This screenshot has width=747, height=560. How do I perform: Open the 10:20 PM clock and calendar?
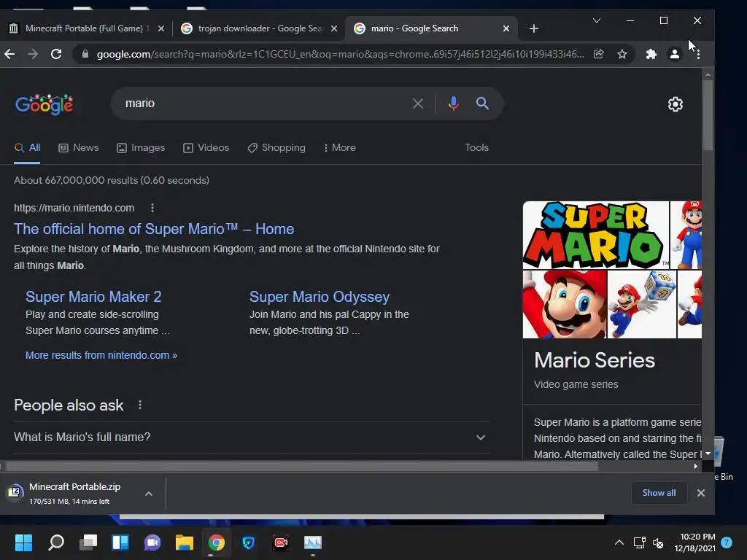point(694,542)
